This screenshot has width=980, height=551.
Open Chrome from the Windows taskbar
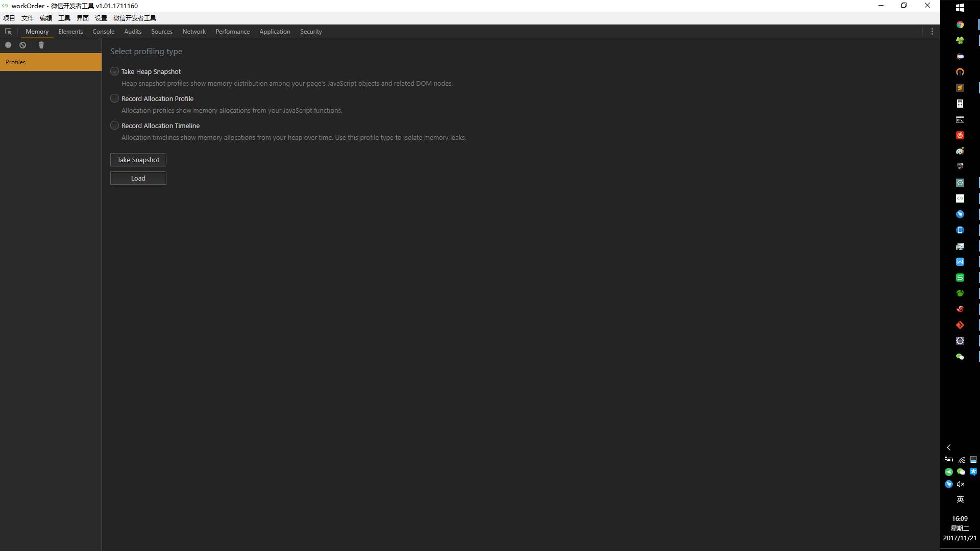click(960, 24)
